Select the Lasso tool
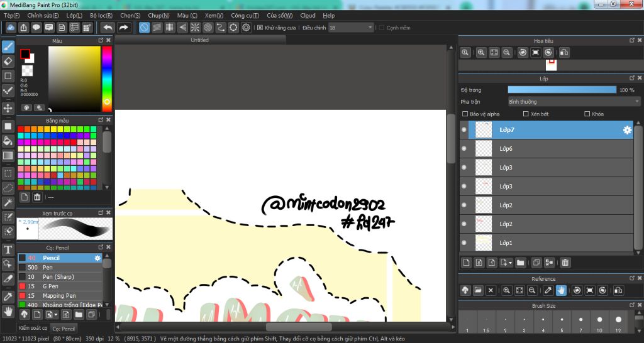The width and height of the screenshot is (644, 343). 8,188
